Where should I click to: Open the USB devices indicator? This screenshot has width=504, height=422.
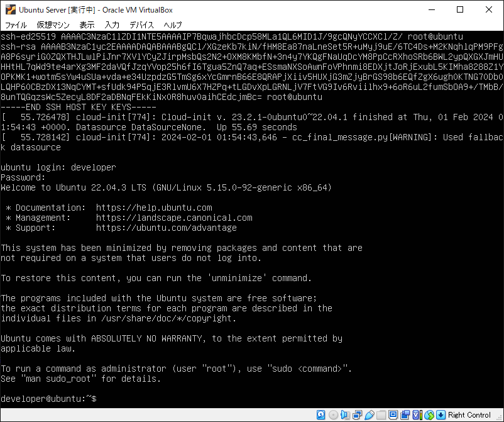coord(369,415)
